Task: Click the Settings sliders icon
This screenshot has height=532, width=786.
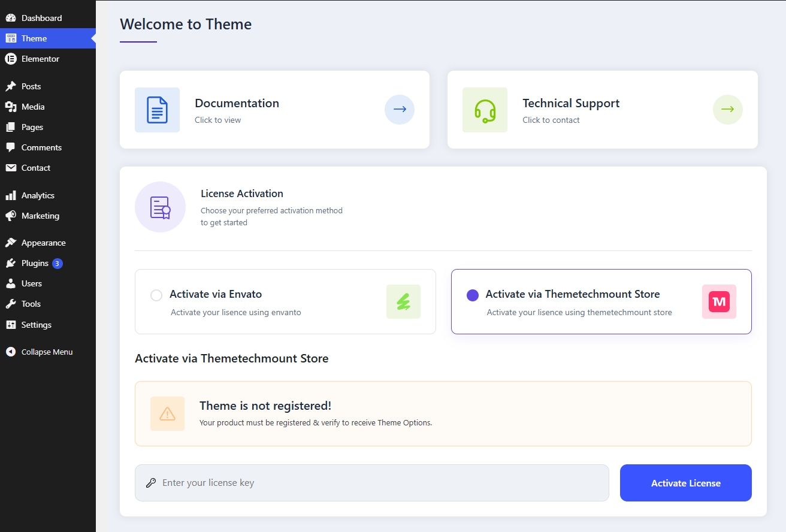Action: pos(11,325)
